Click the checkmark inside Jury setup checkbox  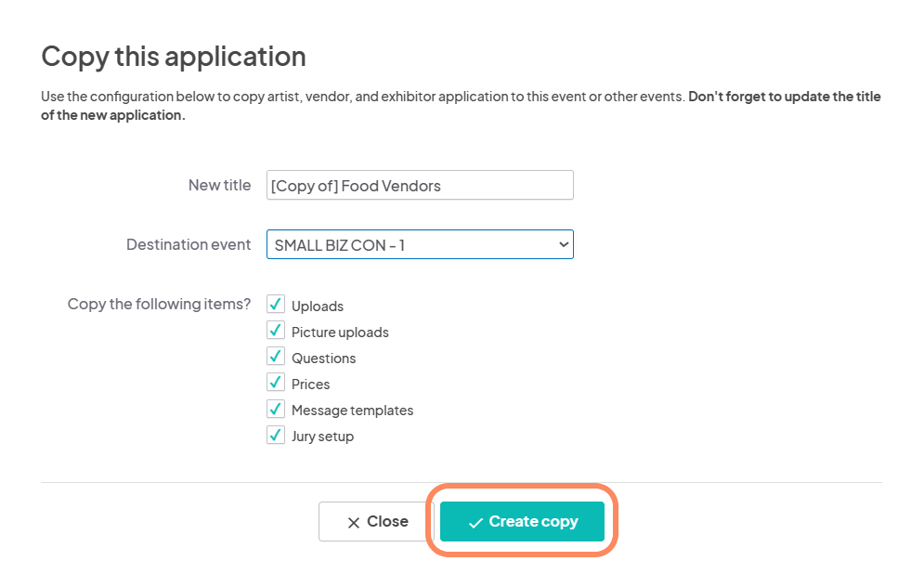(275, 435)
